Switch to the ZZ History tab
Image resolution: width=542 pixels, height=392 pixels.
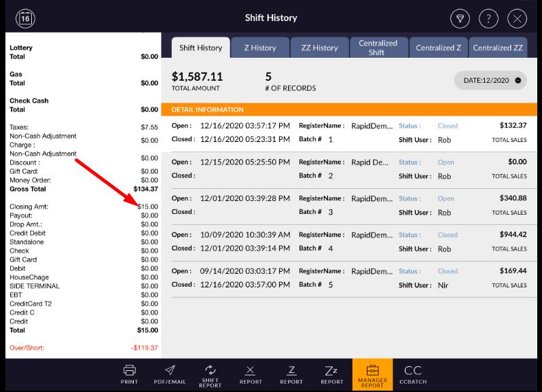319,48
